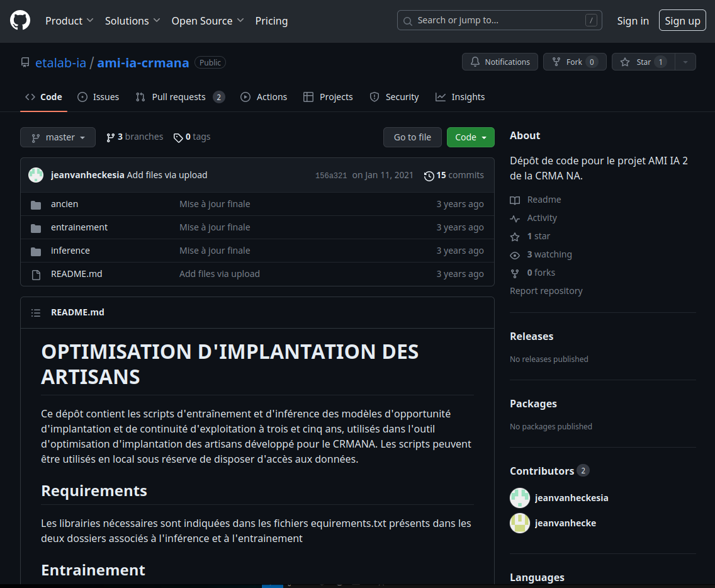
Task: Open the star lists dropdown arrow
Action: point(685,62)
